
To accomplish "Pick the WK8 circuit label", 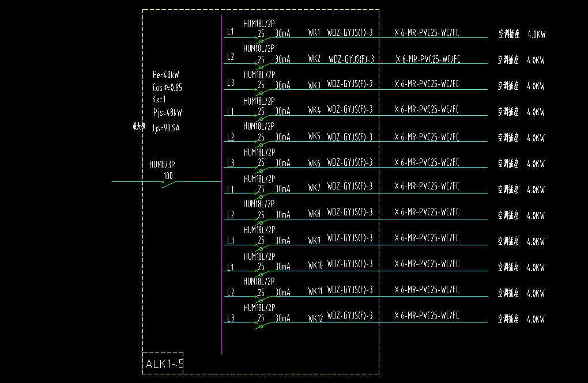I will pos(314,214).
